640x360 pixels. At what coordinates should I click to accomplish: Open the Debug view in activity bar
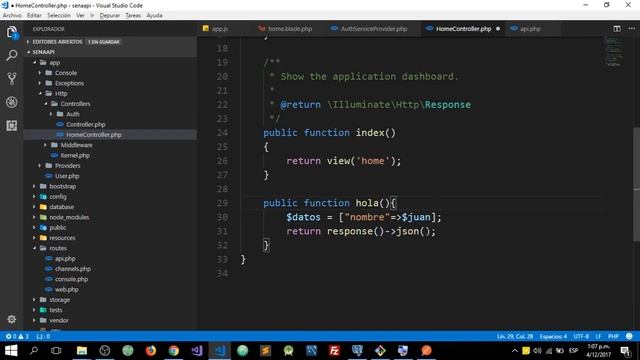[x=12, y=102]
